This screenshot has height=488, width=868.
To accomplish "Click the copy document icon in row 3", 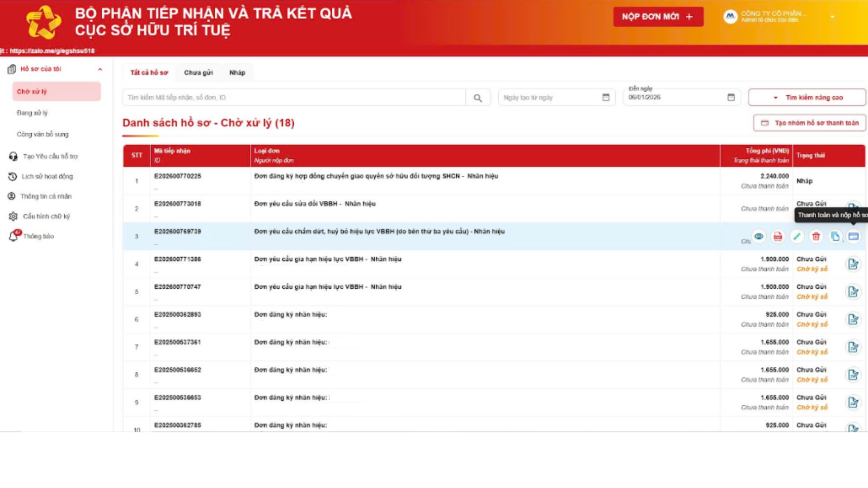I will [x=835, y=236].
